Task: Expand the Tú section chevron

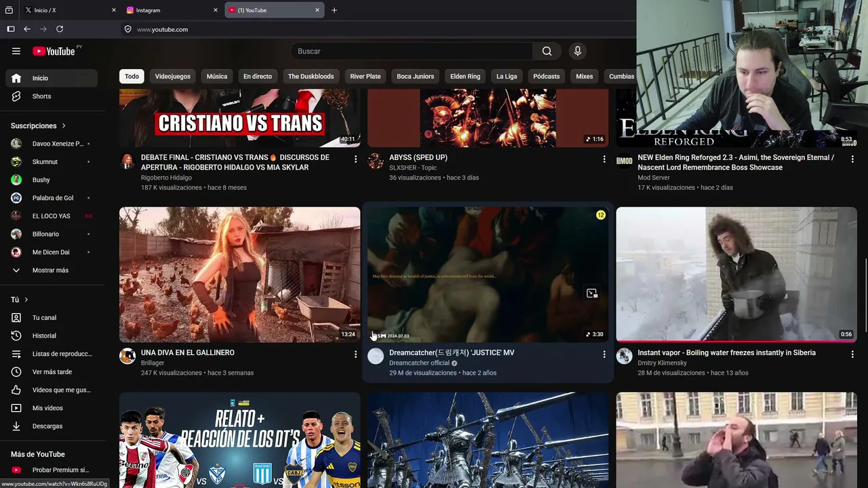Action: coord(26,300)
